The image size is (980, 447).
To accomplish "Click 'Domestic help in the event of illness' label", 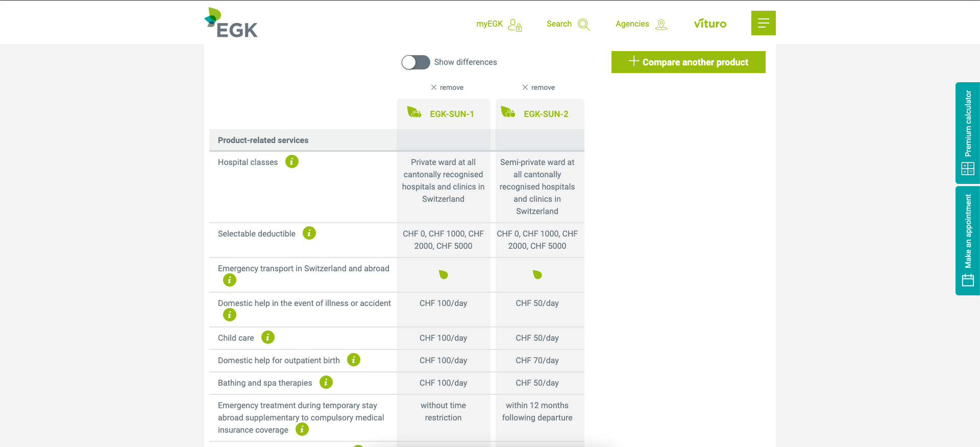I will click(x=304, y=303).
